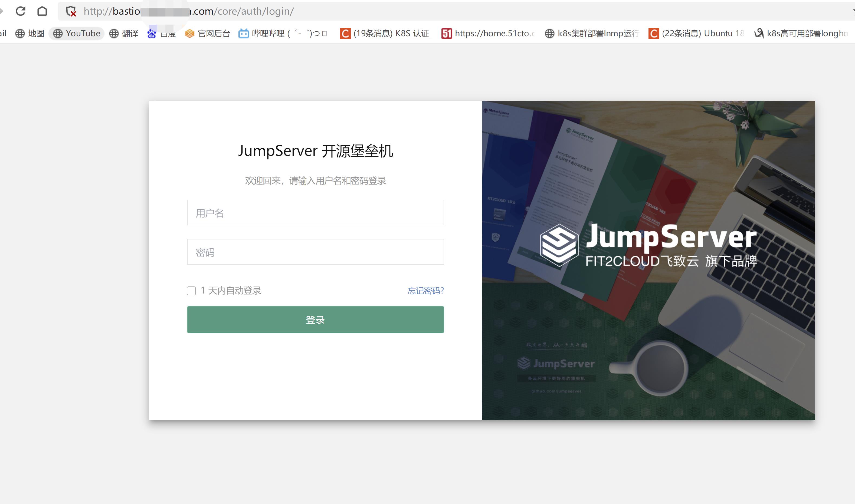Click the 忘记密码? link
The width and height of the screenshot is (855, 504).
pyautogui.click(x=426, y=291)
